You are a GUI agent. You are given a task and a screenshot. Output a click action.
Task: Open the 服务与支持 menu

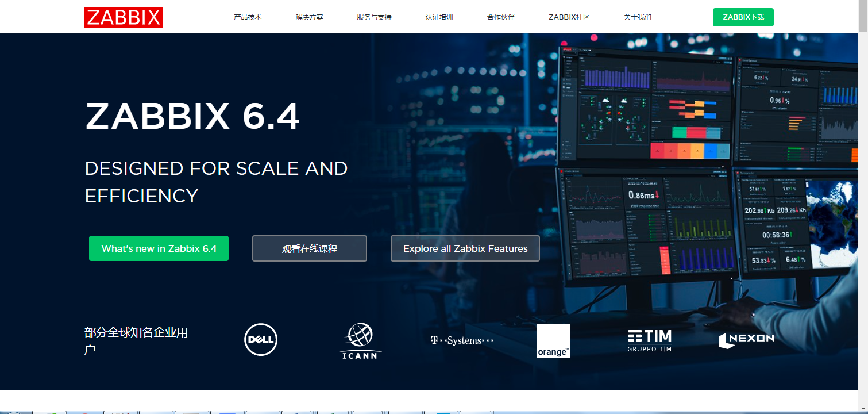(x=374, y=17)
